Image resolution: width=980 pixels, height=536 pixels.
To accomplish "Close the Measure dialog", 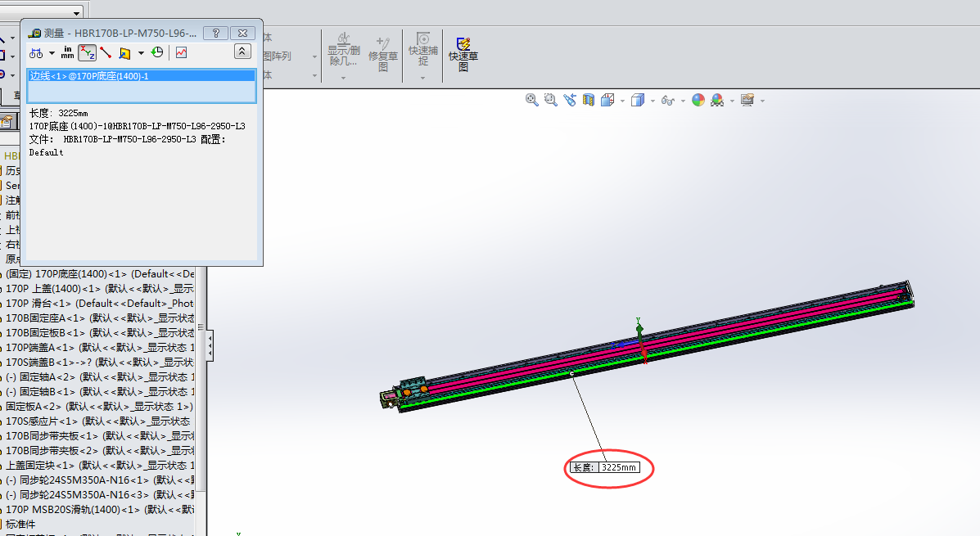I will pyautogui.click(x=242, y=33).
